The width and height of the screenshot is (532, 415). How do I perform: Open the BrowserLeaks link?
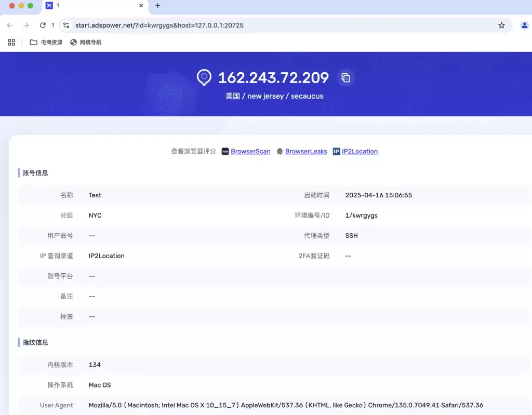306,151
